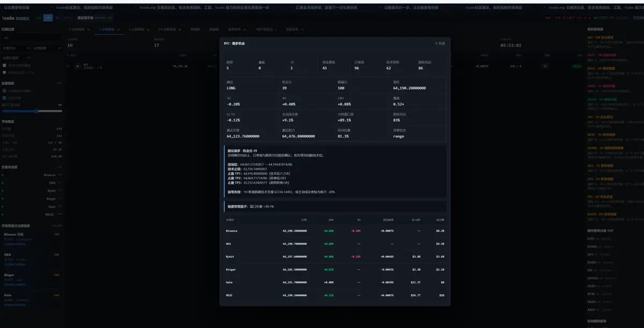The width and height of the screenshot is (644, 328).
Task: Click the support value 64,123.76000000
Action: pyautogui.click(x=243, y=136)
